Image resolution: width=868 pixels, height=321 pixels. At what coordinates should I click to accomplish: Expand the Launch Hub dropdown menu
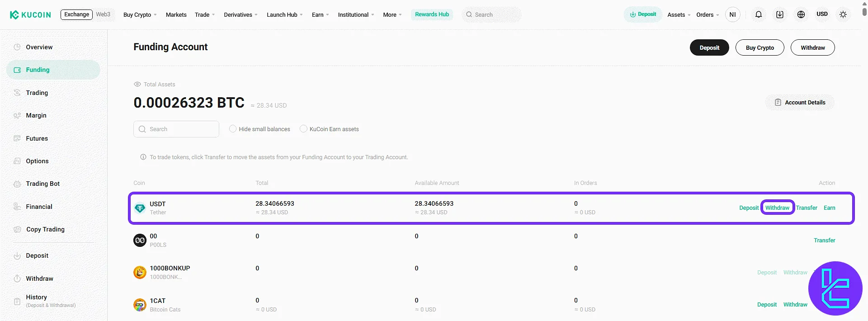coord(285,15)
